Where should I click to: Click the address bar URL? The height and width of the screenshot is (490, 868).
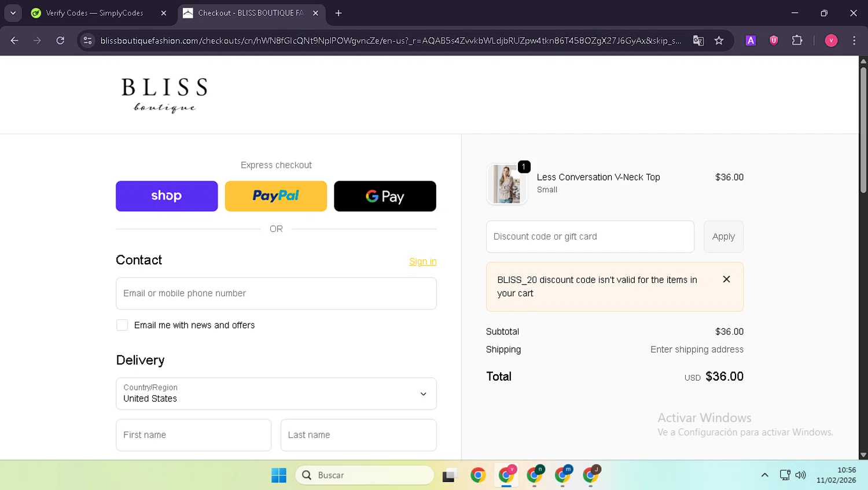point(391,40)
